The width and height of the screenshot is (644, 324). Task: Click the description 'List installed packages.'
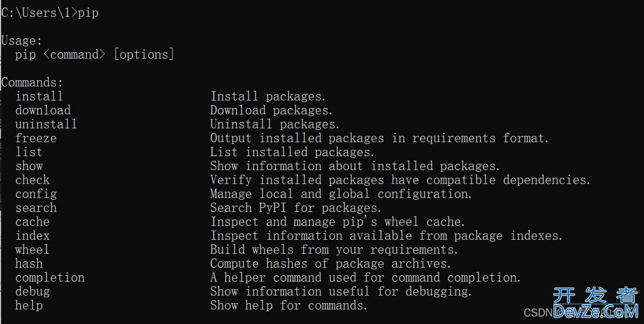pos(292,152)
